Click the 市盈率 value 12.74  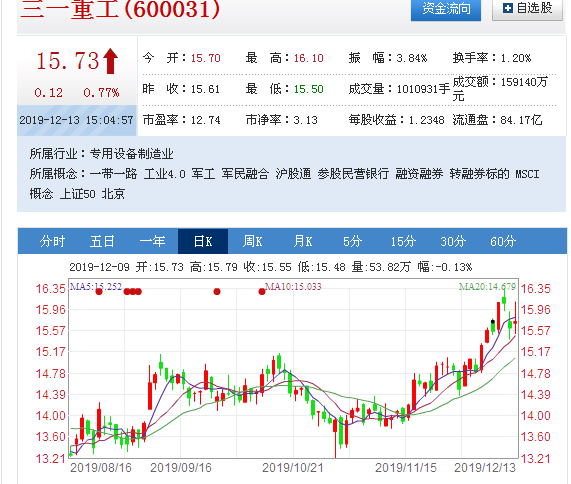[206, 120]
